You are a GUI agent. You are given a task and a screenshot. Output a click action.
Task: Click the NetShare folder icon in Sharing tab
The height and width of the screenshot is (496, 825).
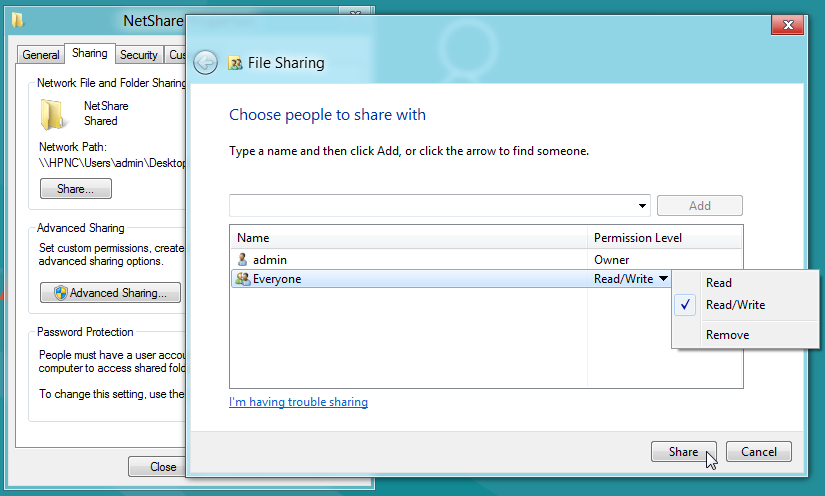tap(53, 114)
